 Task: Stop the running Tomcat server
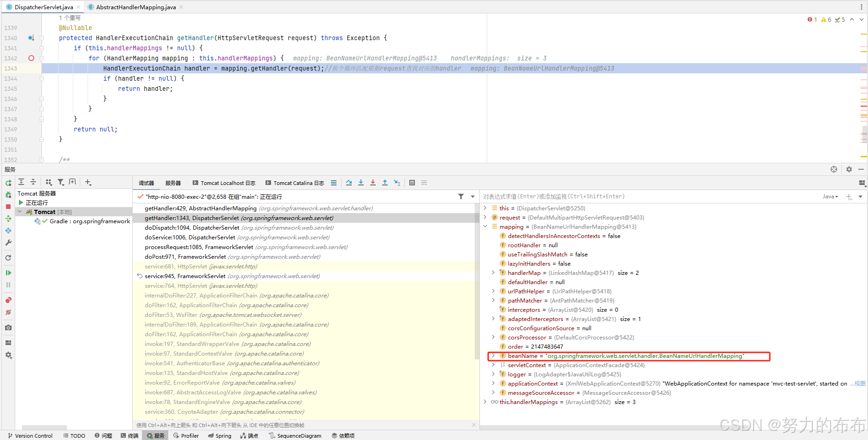(x=8, y=207)
